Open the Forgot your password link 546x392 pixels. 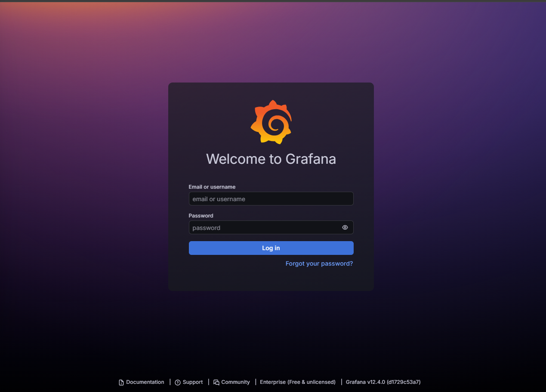(319, 263)
